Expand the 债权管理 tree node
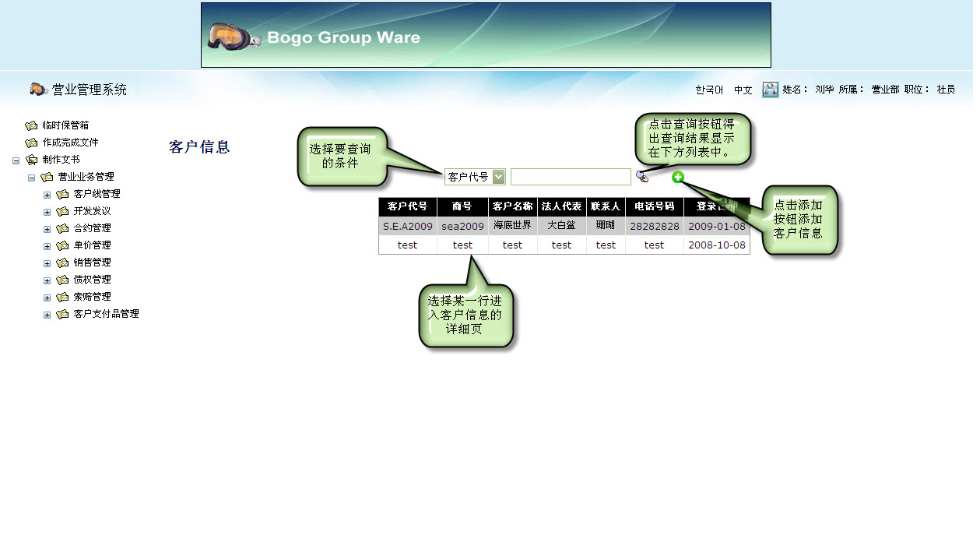The image size is (980, 539). point(47,280)
